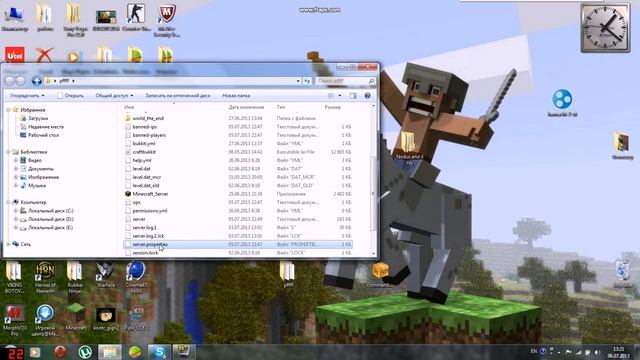Open the Organize dropdown menu in Explorer
640x360 pixels.
click(x=27, y=96)
